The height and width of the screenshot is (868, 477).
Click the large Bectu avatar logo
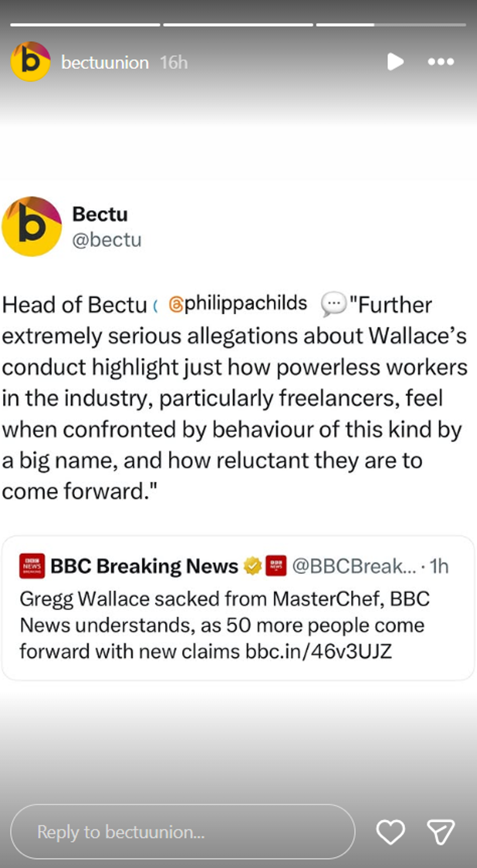pos(32,226)
